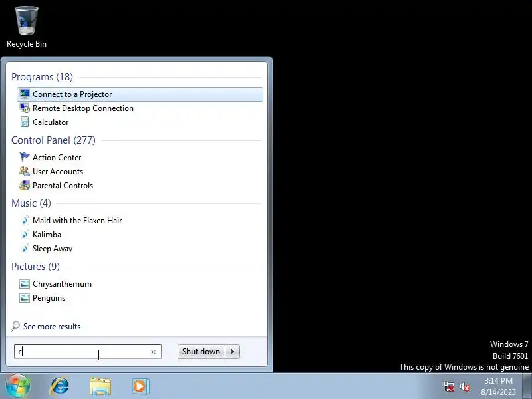Click the Kalimba music file icon
This screenshot has width=532, height=399.
coord(25,235)
